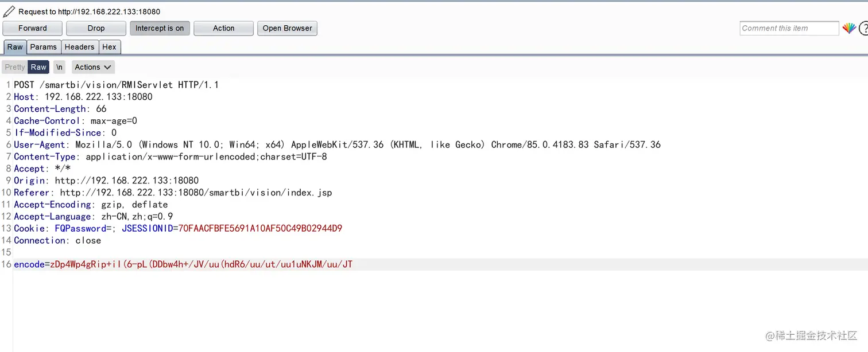868x352 pixels.
Task: Forward the intercepted request
Action: point(33,28)
